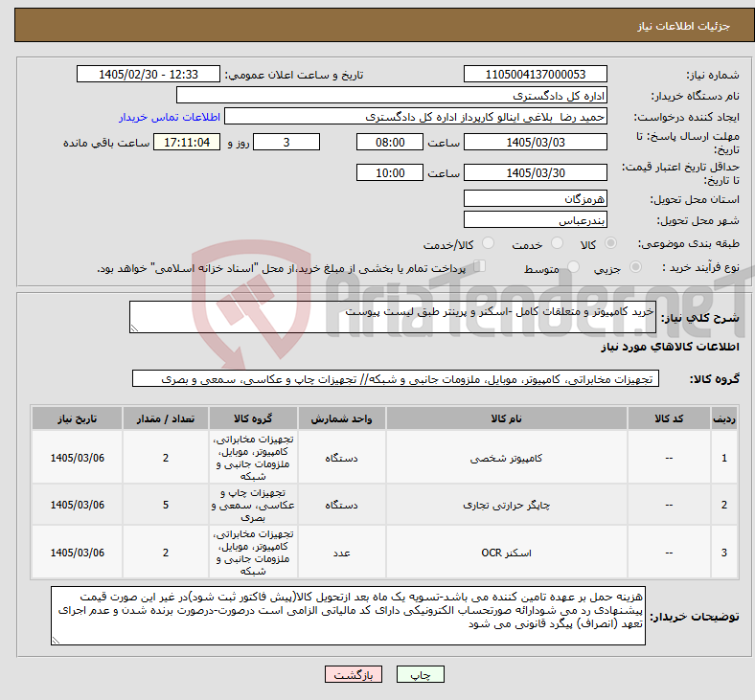Viewport: 755px width, 700px height.
Task: Click the تعداد / مقدار column header
Action: (x=165, y=418)
